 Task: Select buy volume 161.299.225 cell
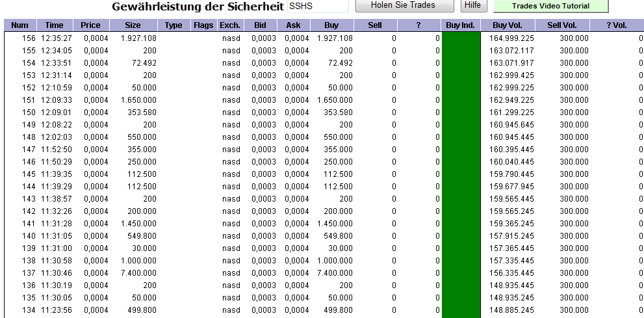[x=511, y=112]
